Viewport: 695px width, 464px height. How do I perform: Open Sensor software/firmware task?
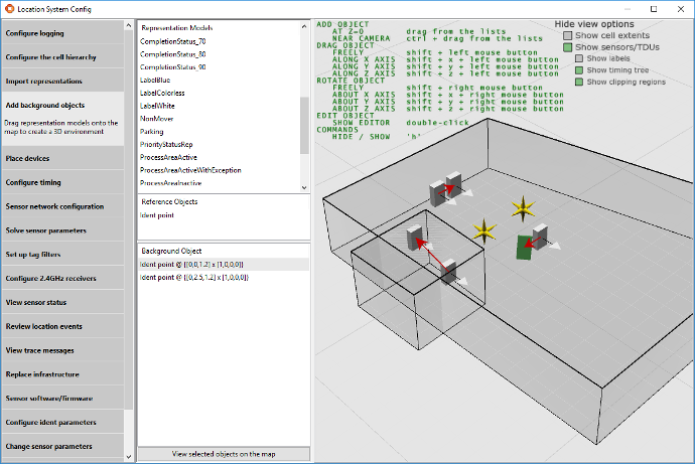pyautogui.click(x=63, y=398)
